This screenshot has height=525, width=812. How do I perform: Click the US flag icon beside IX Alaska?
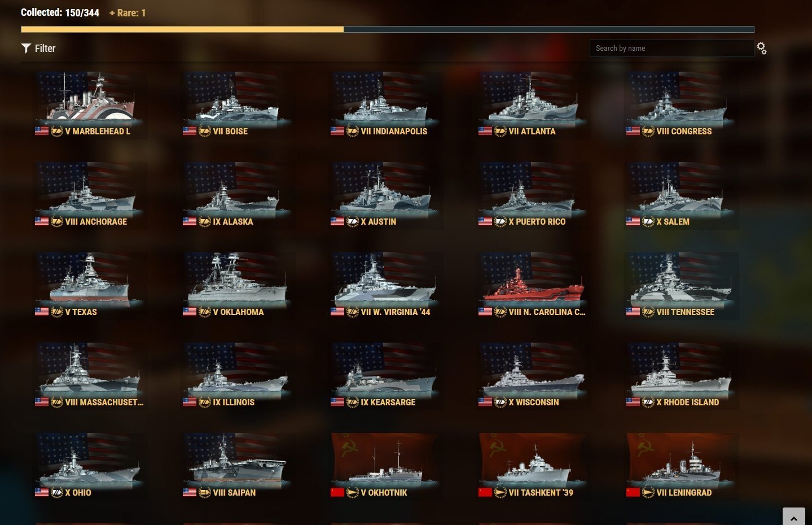(x=190, y=222)
